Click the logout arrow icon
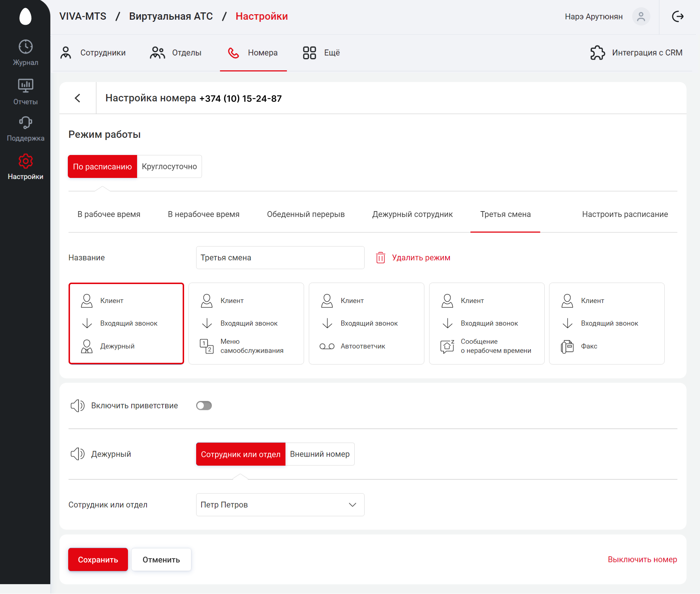This screenshot has height=594, width=700. [x=678, y=16]
